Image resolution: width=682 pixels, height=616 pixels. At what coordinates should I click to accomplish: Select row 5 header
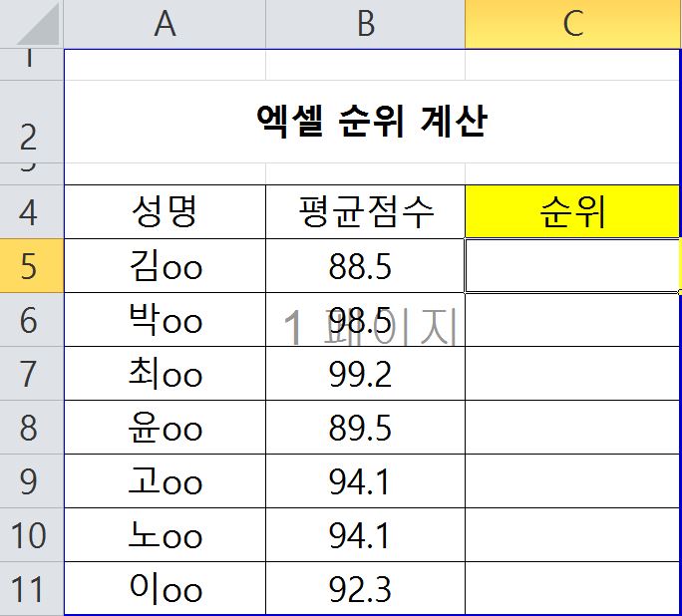32,265
